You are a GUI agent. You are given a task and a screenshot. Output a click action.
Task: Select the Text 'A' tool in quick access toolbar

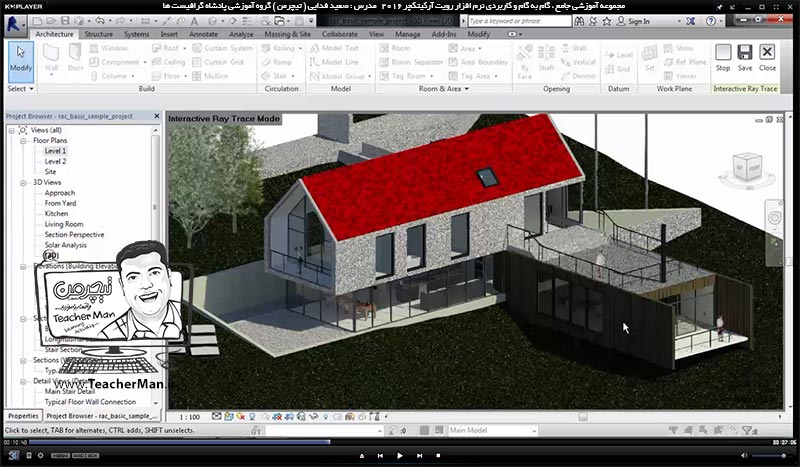[x=194, y=21]
